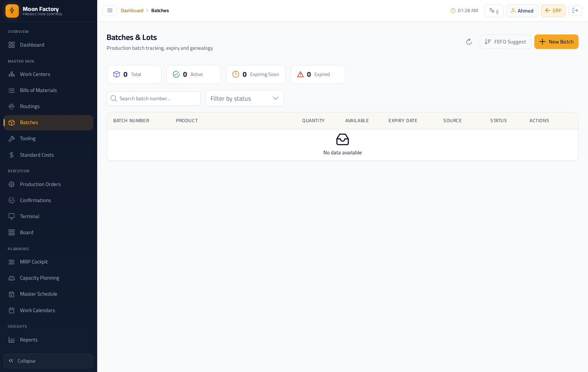
Task: Click the logout icon button
Action: pos(575,11)
